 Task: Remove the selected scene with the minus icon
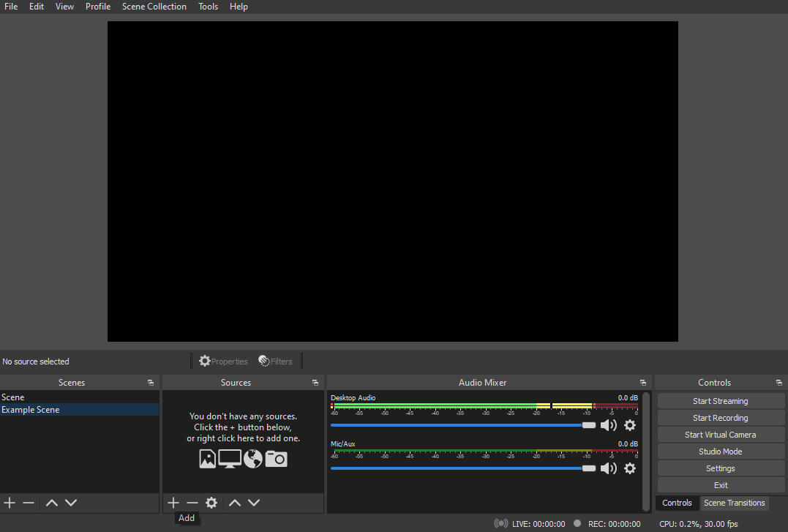[29, 502]
